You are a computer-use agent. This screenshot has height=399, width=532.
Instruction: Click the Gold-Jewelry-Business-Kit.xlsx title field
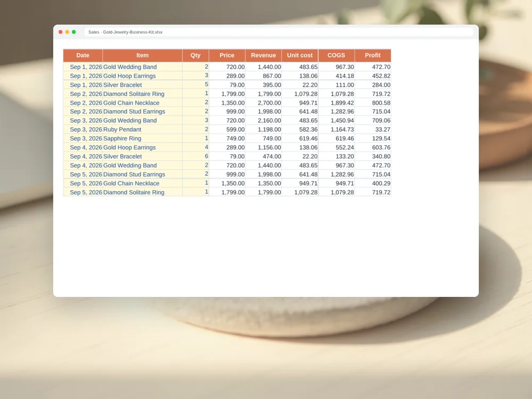click(x=279, y=32)
